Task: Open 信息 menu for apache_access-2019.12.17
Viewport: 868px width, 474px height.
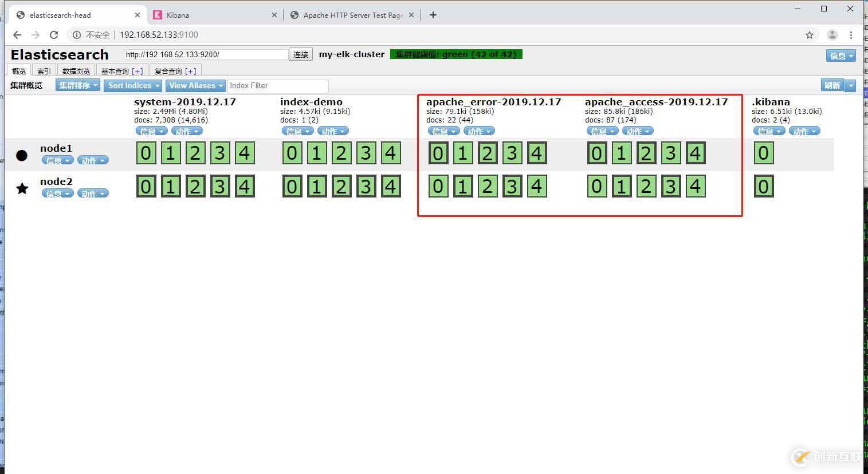Action: coord(602,131)
